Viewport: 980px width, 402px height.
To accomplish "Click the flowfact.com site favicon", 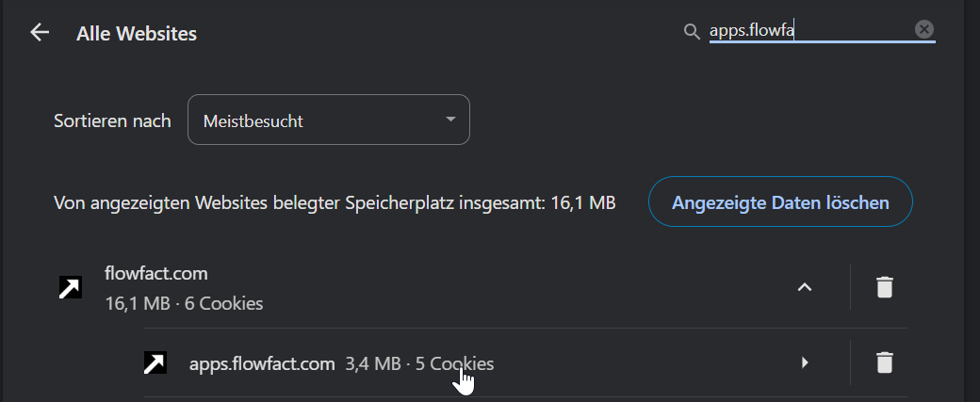I will 71,287.
